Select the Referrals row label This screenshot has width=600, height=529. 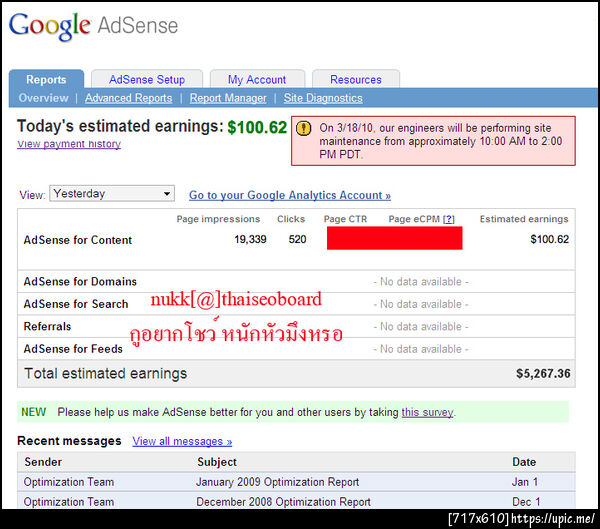(47, 327)
